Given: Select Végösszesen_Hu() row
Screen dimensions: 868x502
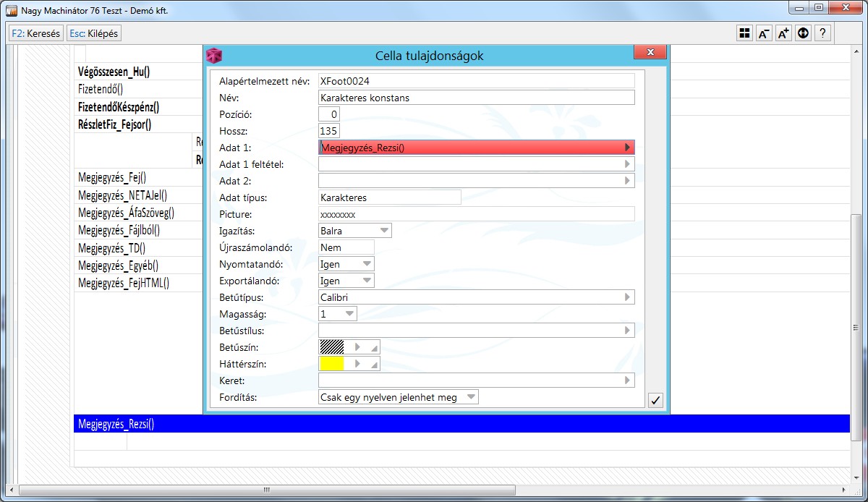Looking at the screenshot, I should [114, 72].
